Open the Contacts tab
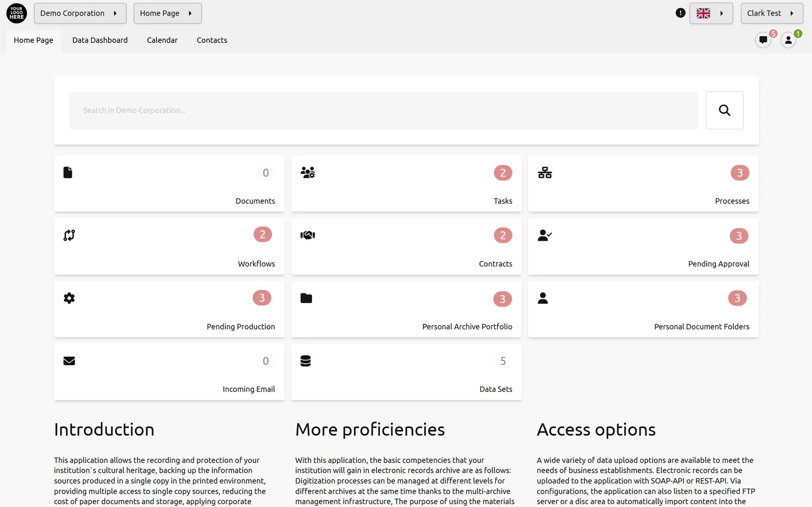Viewport: 812px width, 507px height. tap(212, 40)
